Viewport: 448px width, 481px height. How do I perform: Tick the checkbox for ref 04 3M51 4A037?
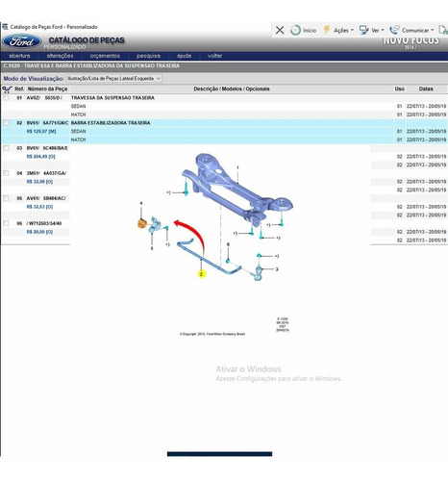pos(6,173)
